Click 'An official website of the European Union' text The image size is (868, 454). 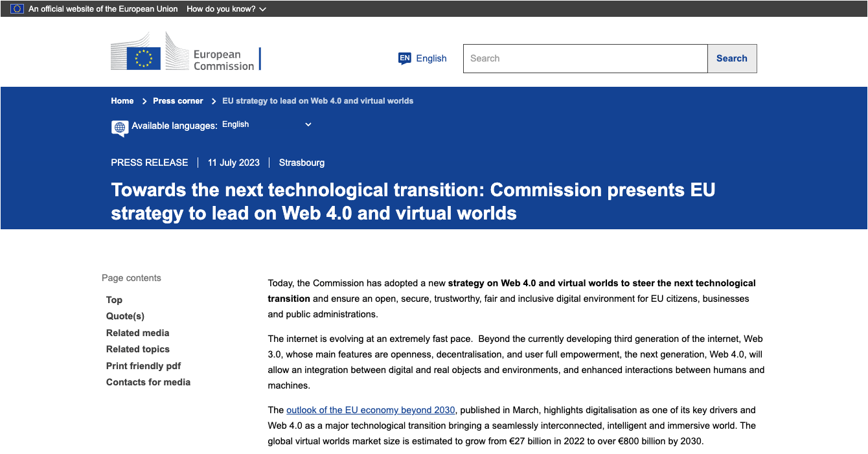pyautogui.click(x=103, y=9)
